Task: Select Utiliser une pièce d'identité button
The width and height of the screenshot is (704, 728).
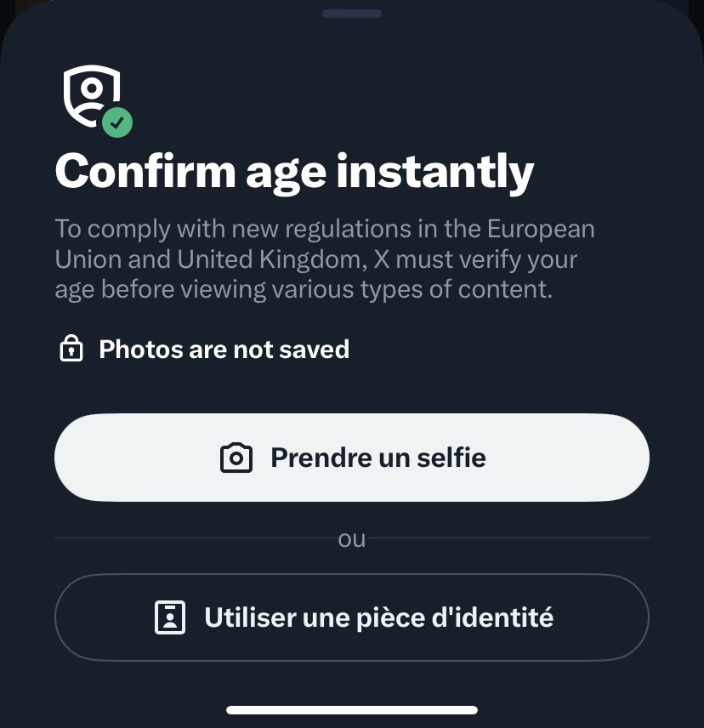Action: (351, 617)
